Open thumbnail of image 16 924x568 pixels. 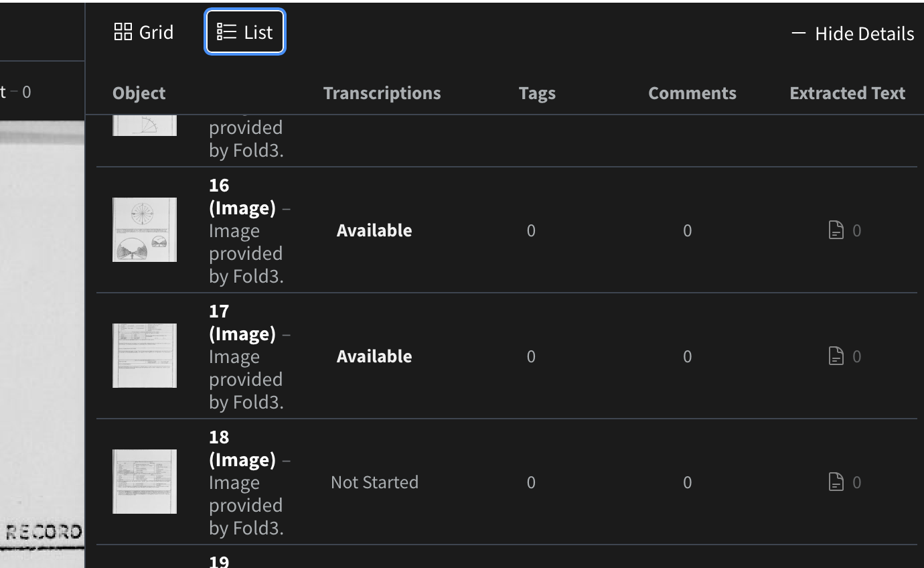tap(145, 230)
